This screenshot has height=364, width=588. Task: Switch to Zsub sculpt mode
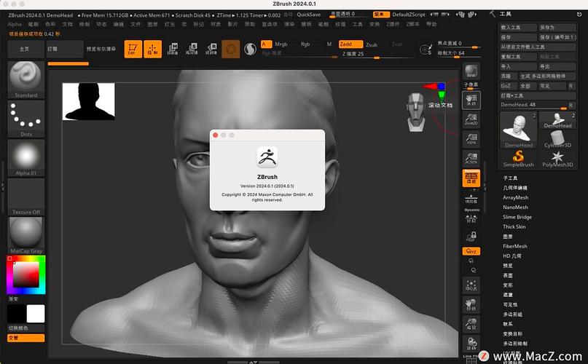click(372, 44)
